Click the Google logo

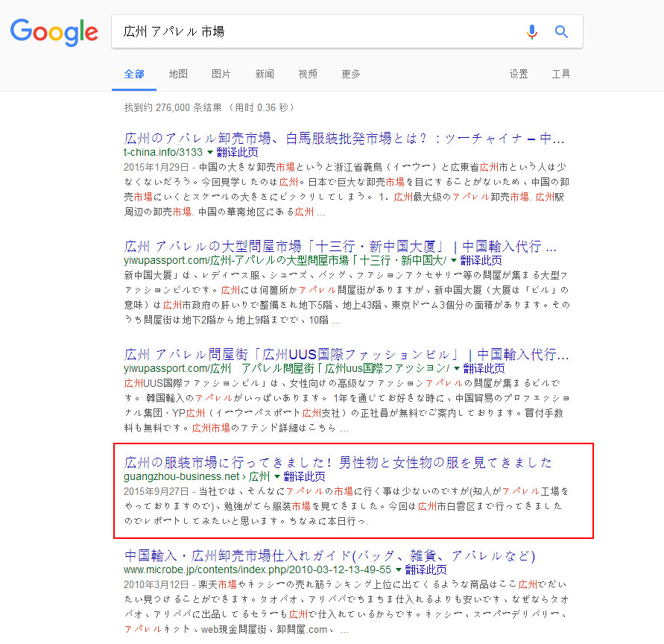[54, 31]
